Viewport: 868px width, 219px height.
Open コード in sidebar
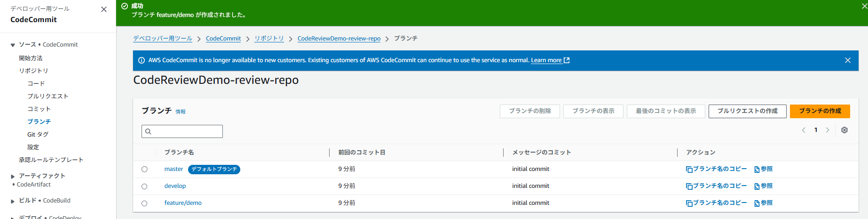(36, 83)
